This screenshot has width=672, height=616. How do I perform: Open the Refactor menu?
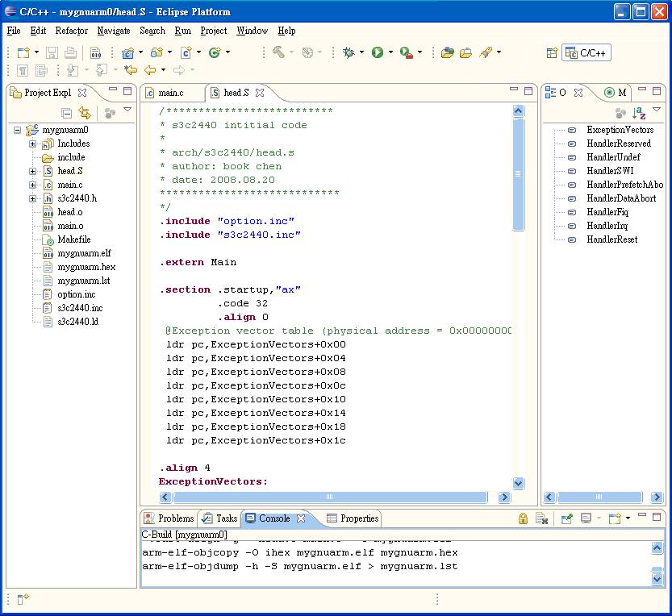point(71,31)
